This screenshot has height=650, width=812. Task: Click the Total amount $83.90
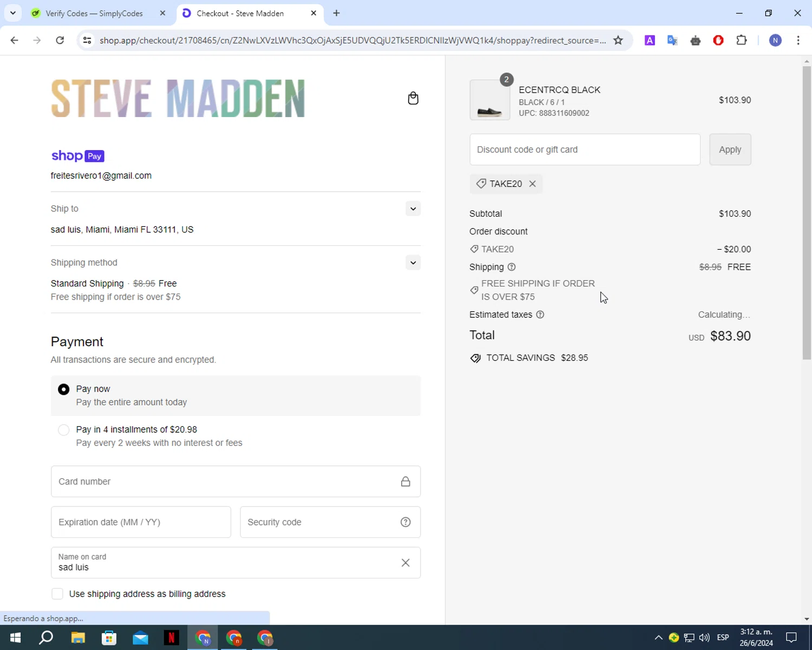[x=730, y=336]
